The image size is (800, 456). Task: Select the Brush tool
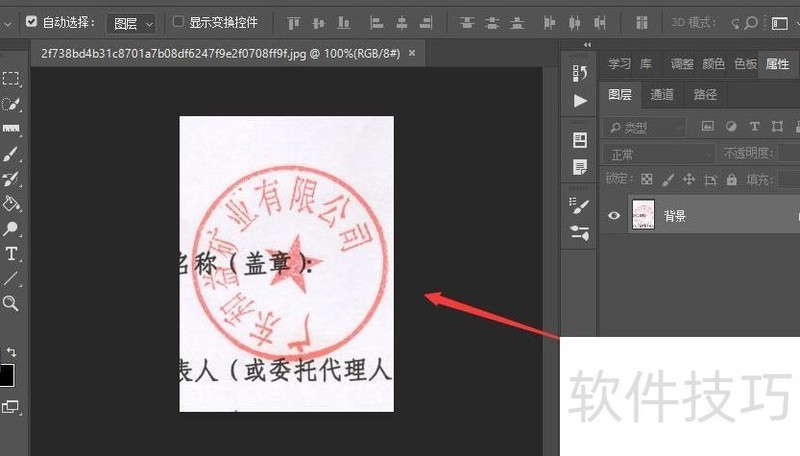point(11,154)
